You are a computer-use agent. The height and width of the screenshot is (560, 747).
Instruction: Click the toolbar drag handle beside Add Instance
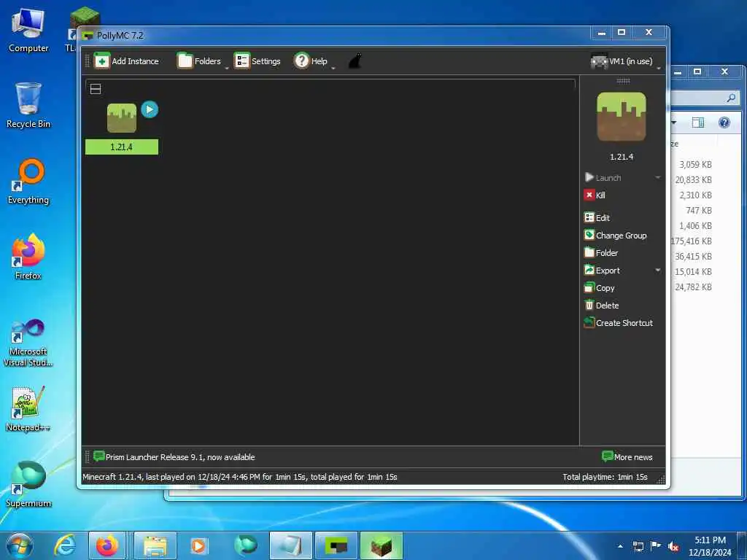[x=88, y=61]
